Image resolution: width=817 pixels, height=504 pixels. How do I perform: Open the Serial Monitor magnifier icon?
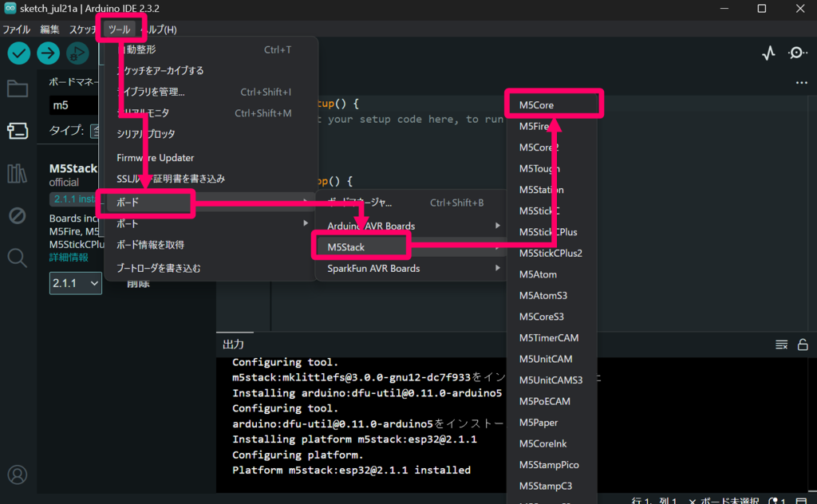[x=797, y=53]
